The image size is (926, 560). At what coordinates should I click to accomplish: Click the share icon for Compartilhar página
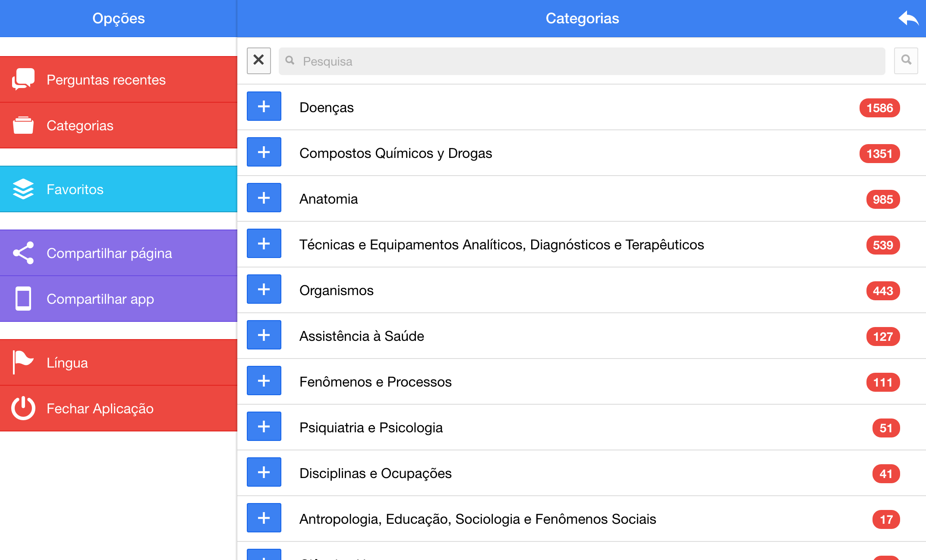23,253
